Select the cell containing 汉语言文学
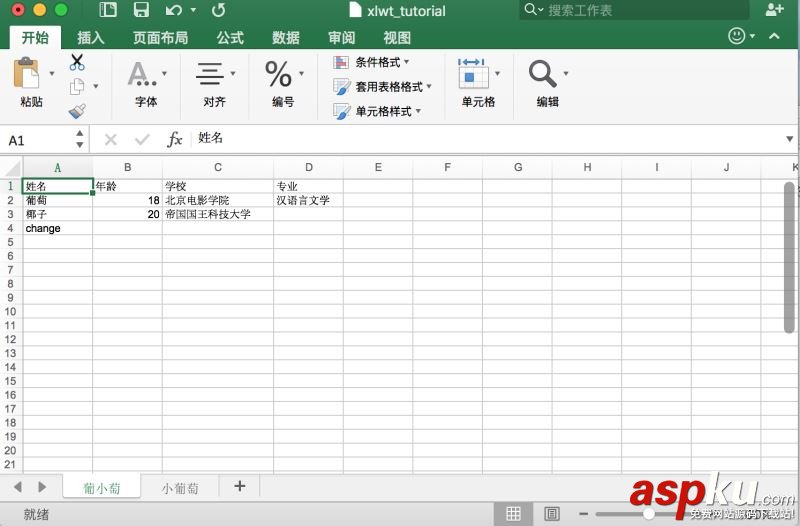Image resolution: width=800 pixels, height=526 pixels. pos(308,200)
